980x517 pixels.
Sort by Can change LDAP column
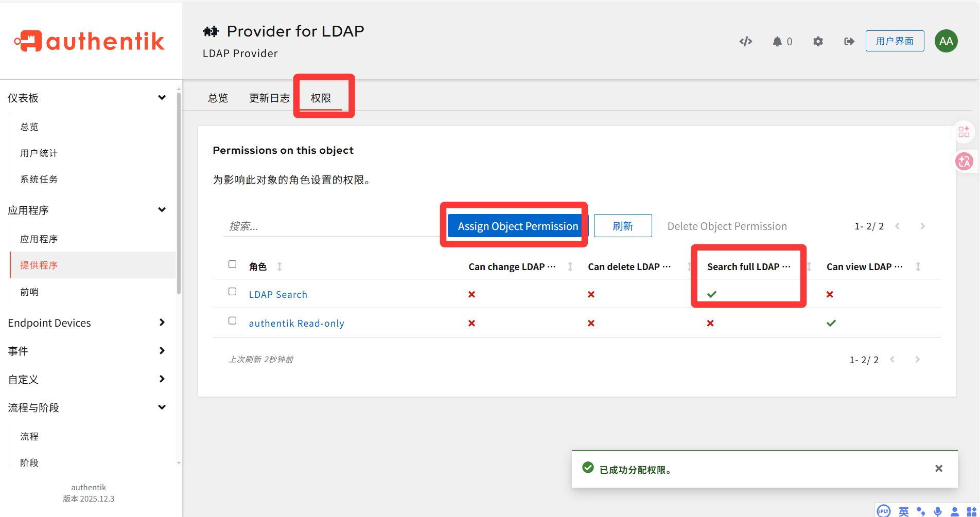pyautogui.click(x=570, y=266)
